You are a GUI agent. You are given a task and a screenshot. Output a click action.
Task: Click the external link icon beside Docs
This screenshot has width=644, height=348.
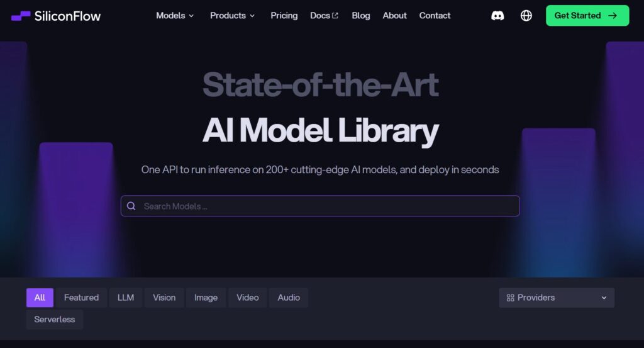(x=335, y=16)
